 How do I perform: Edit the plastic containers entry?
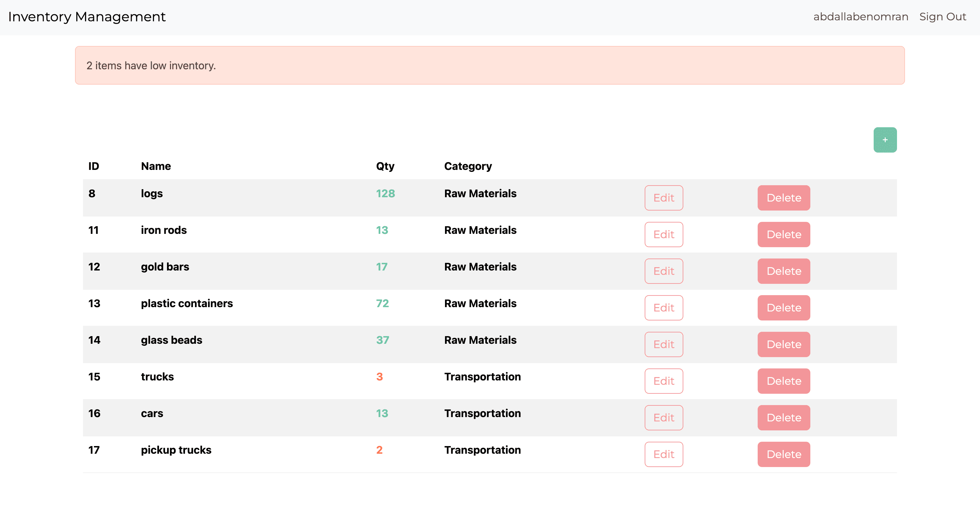[x=663, y=307]
